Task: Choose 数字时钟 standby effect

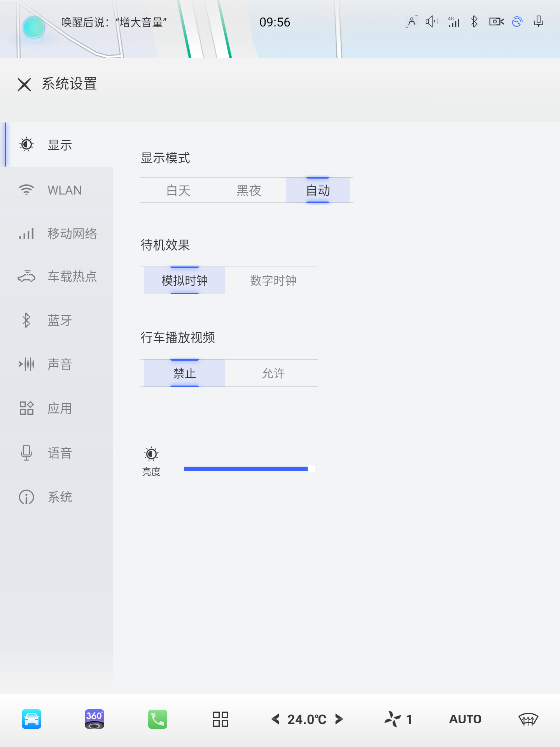Action: [x=273, y=281]
